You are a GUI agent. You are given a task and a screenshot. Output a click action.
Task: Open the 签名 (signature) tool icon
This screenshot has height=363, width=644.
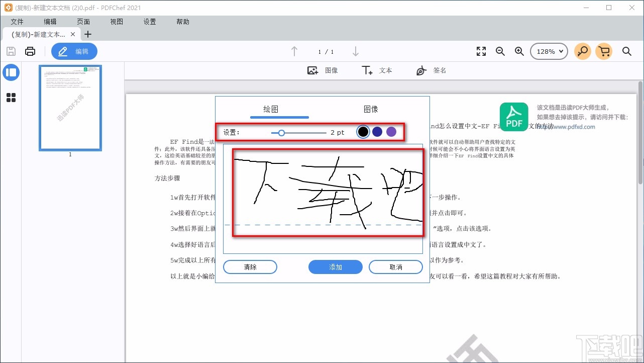(x=421, y=70)
